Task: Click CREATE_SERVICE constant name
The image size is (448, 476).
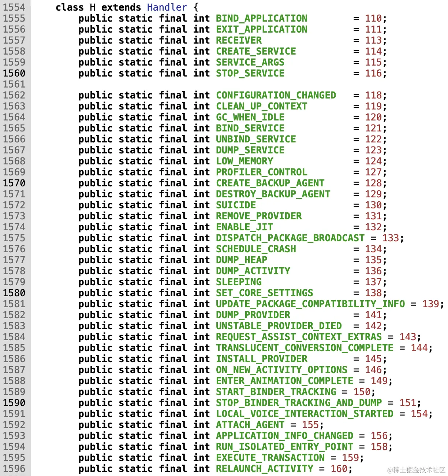Action: click(256, 51)
